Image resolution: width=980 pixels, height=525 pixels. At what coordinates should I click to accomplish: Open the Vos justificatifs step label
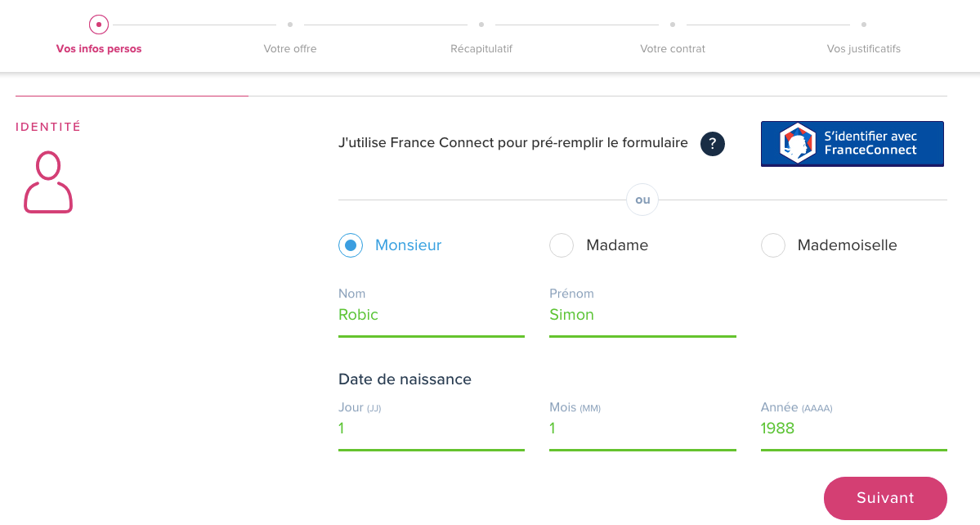click(x=864, y=49)
